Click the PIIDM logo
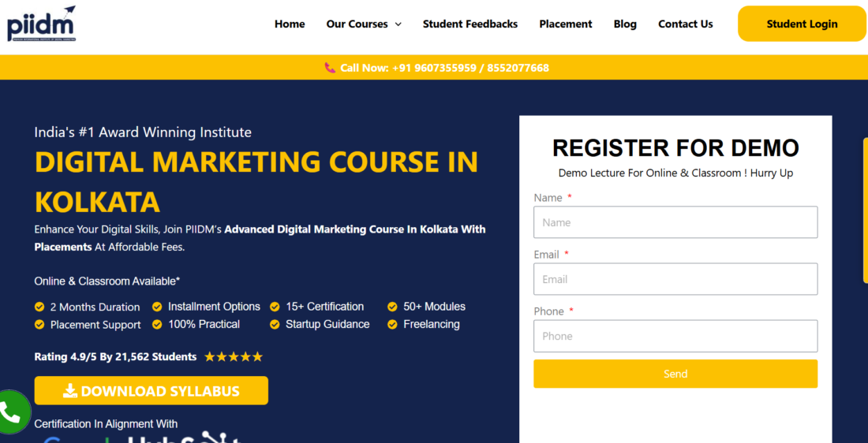The height and width of the screenshot is (443, 868). [x=42, y=24]
